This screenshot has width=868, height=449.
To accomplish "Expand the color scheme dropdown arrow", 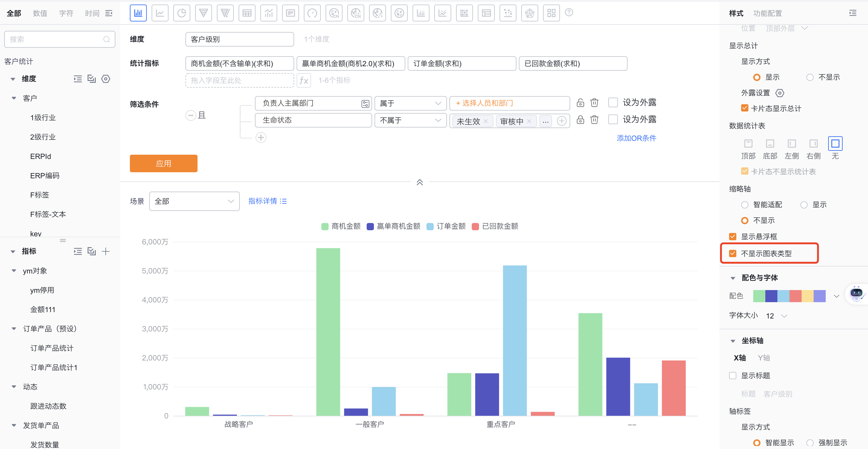I will click(836, 296).
